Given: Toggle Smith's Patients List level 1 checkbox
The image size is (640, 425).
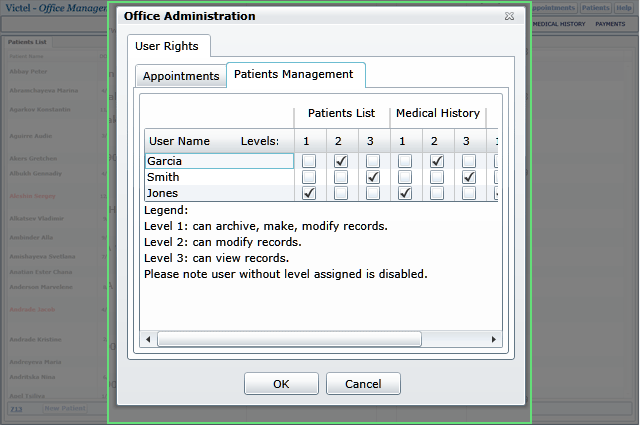Looking at the screenshot, I should (309, 177).
